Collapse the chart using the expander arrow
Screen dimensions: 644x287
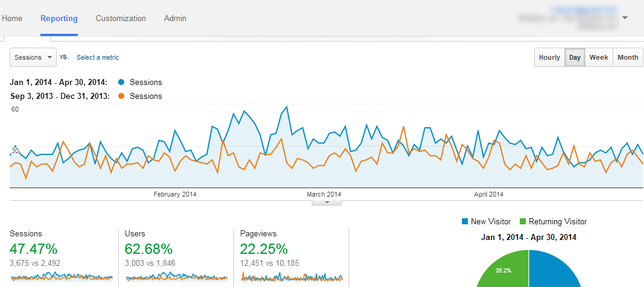point(327,202)
